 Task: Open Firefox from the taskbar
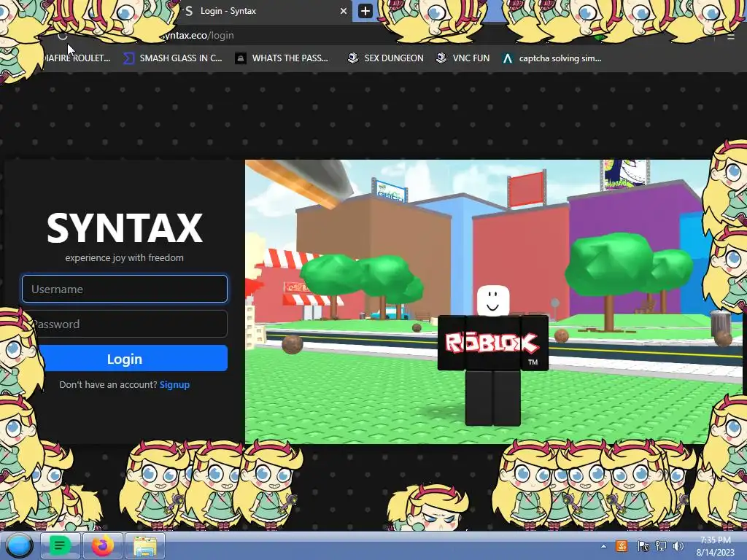(x=102, y=545)
